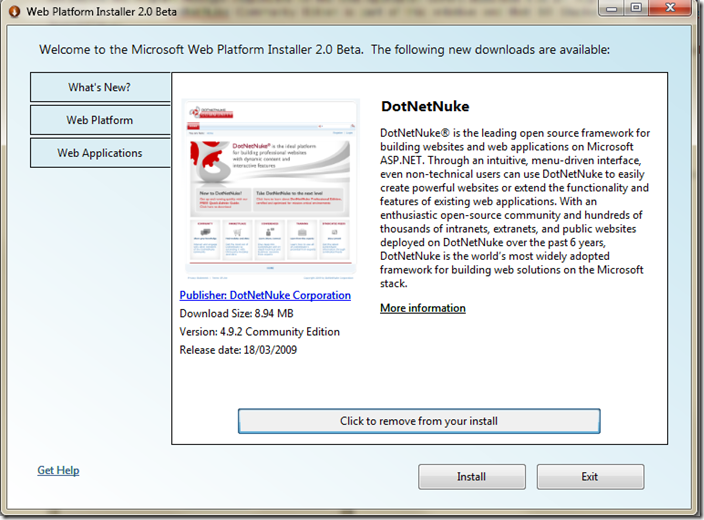Click the DotNetNuke website preview thumbnail
The height and width of the screenshot is (520, 704).
tap(270, 188)
